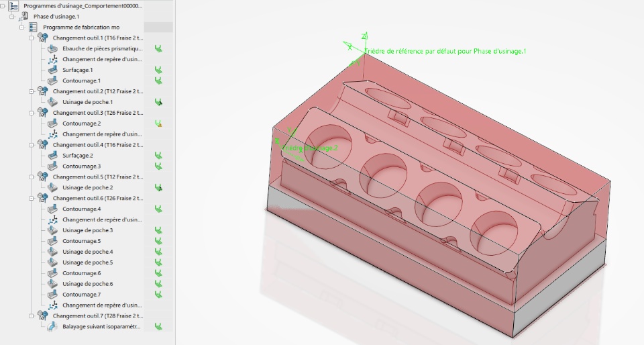Viewport: 644px width, 345px height.
Task: Select the 'Changement outil.5 (T12 Fraise 2 t...' label
Action: (98, 177)
